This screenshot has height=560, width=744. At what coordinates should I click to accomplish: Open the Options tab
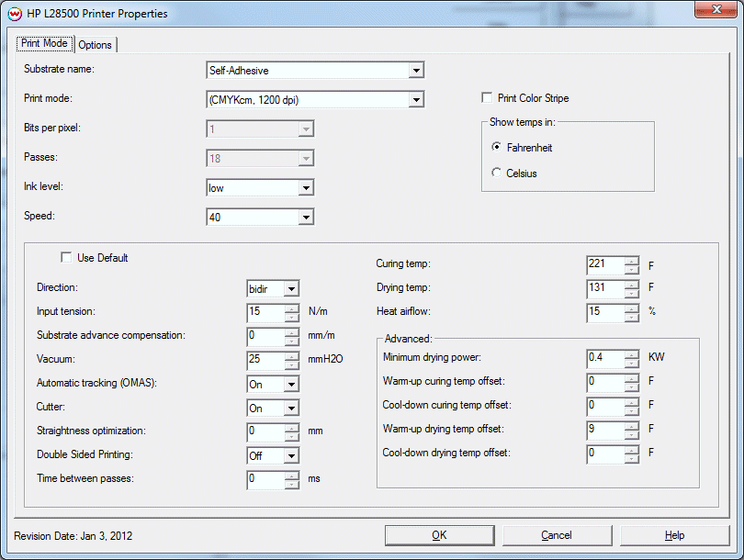[x=96, y=45]
